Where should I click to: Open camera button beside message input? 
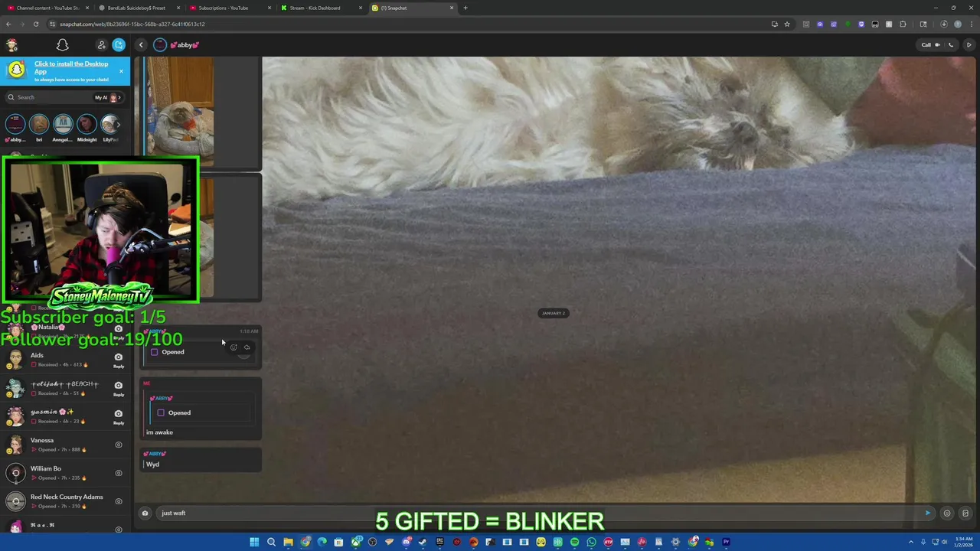pos(145,514)
